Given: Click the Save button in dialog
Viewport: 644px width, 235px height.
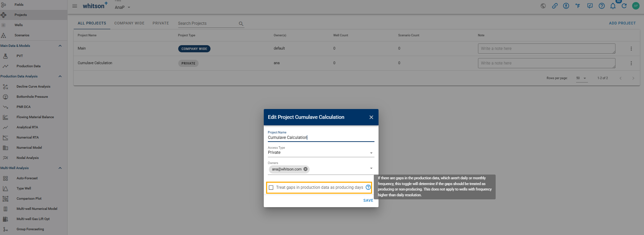Looking at the screenshot, I should [368, 200].
